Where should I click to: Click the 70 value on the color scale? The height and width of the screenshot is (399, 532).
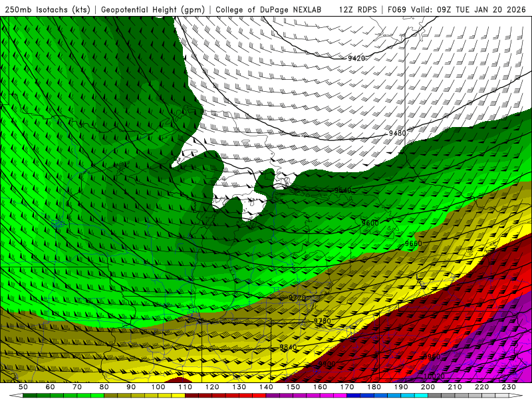[77, 387]
